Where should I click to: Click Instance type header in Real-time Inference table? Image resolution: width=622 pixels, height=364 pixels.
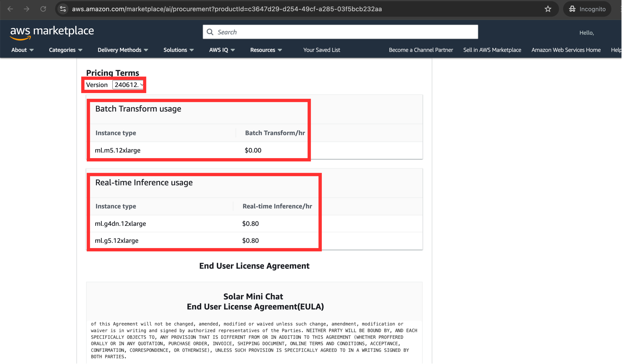pyautogui.click(x=116, y=206)
